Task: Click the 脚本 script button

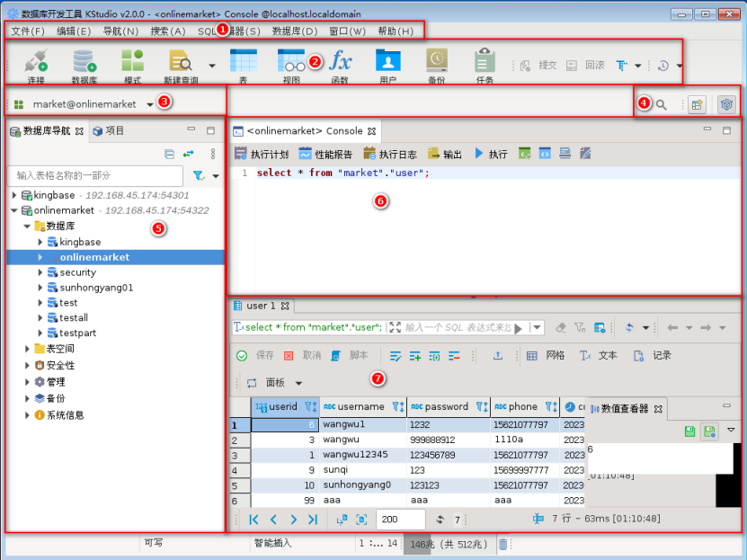Action: tap(350, 355)
